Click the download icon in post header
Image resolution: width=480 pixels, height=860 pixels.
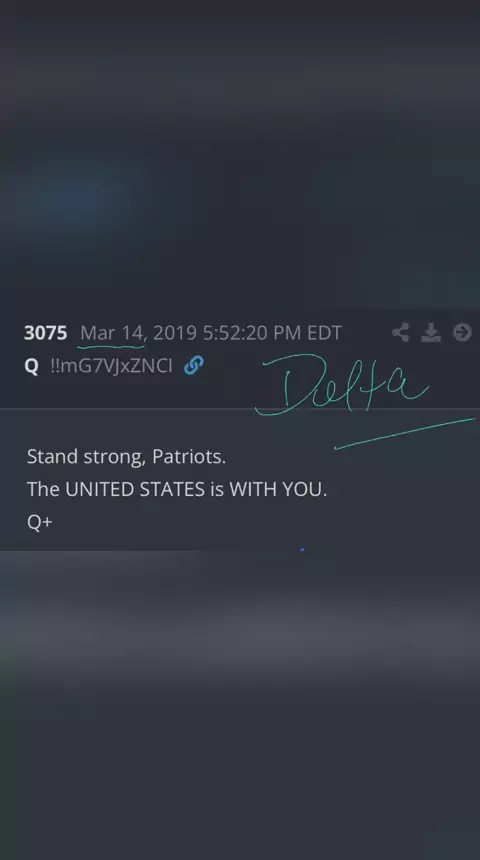tap(431, 332)
